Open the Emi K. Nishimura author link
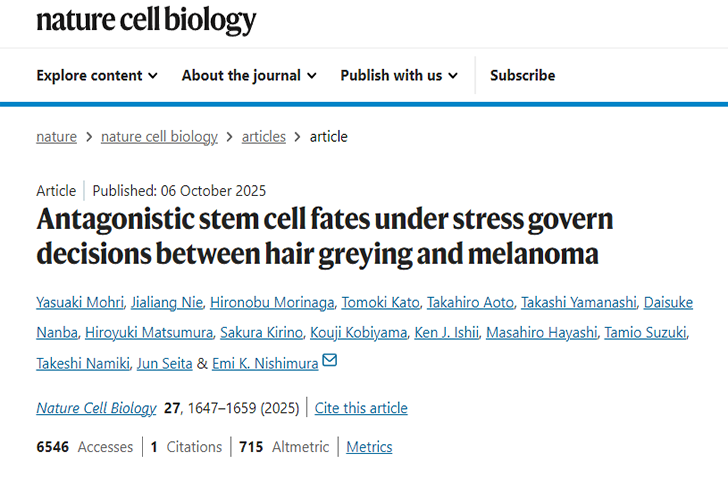The image size is (728, 485). pyautogui.click(x=265, y=363)
